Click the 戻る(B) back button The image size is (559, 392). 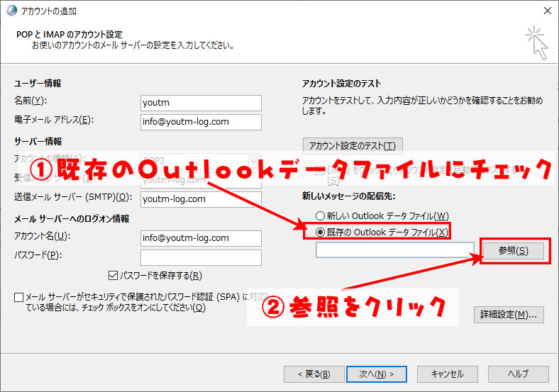click(x=314, y=374)
